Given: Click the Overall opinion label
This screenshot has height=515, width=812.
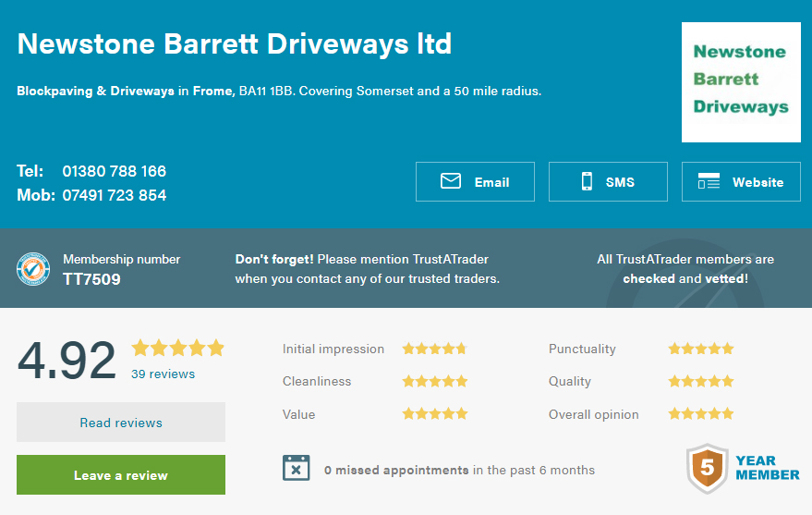Looking at the screenshot, I should pyautogui.click(x=593, y=414).
